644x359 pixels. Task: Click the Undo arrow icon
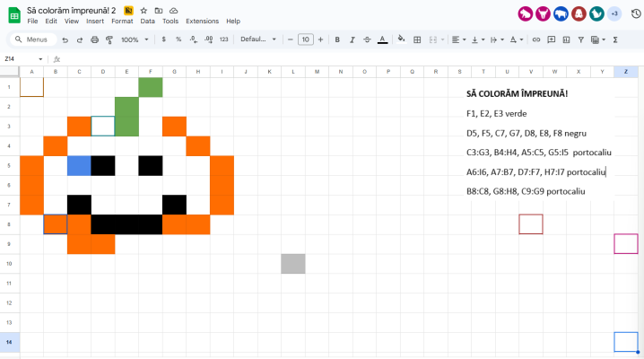tap(65, 39)
